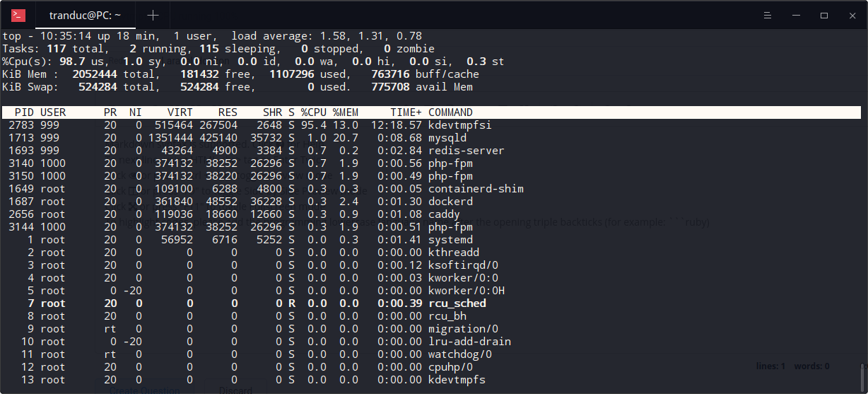
Task: Click the bold rcu_sched running process
Action: [x=457, y=303]
